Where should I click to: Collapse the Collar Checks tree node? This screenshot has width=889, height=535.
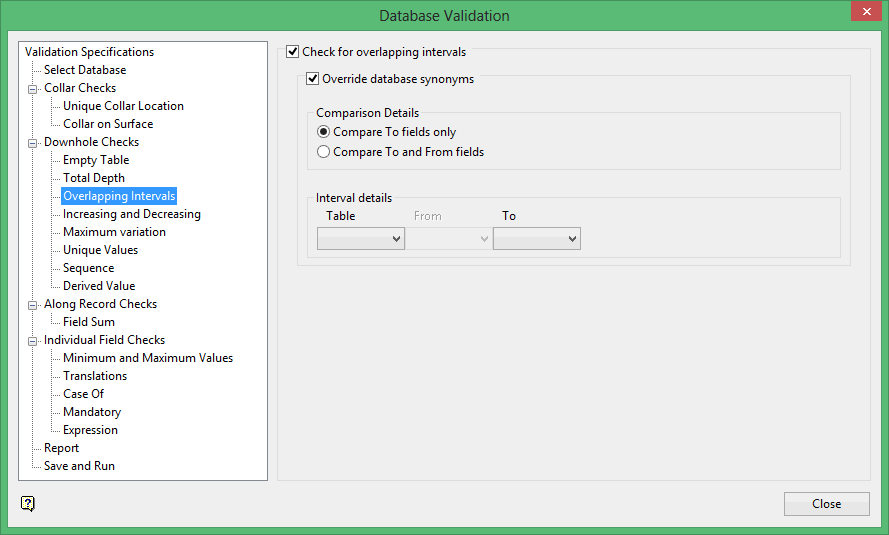click(32, 88)
